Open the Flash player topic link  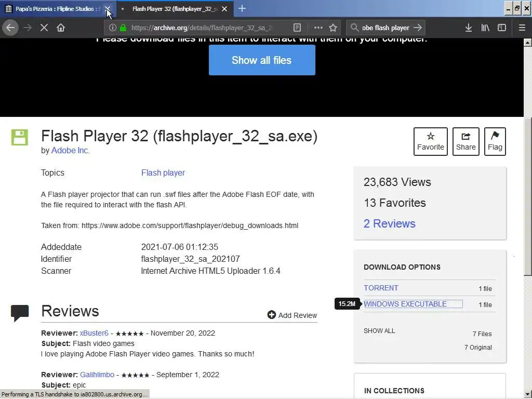point(163,172)
